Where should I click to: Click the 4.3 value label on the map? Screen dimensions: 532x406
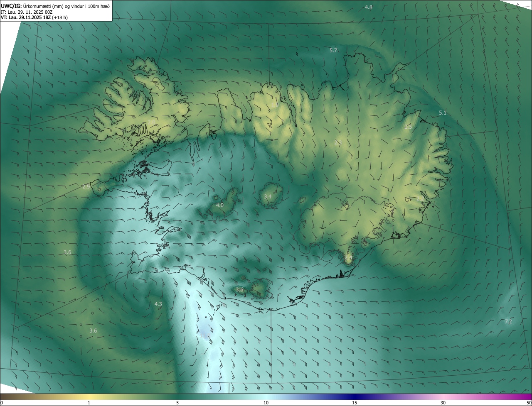click(x=158, y=304)
